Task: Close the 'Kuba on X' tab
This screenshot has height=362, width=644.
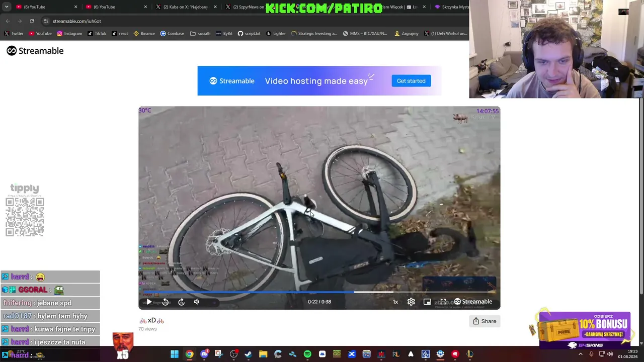Action: coord(215,7)
